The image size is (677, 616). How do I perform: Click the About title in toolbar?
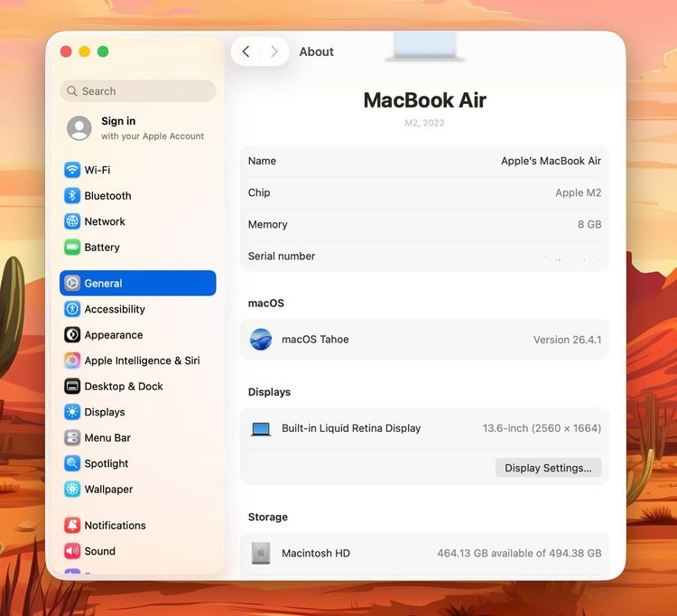click(x=317, y=51)
